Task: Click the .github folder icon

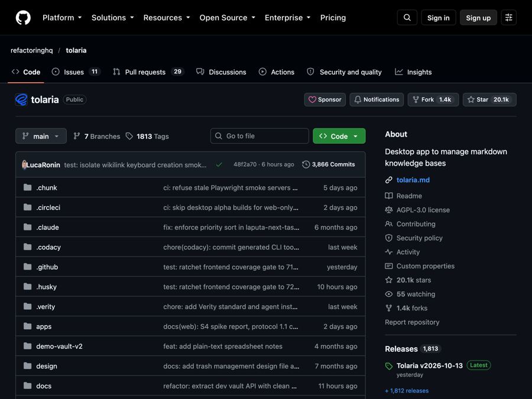Action: 27,267
